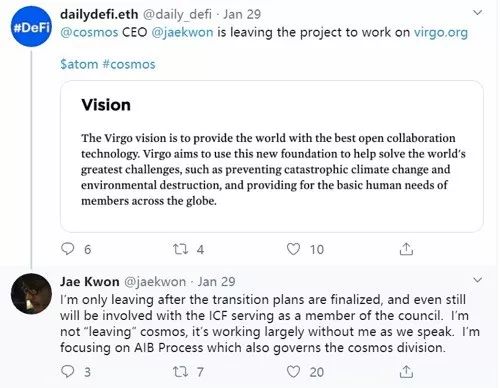Image resolution: width=500 pixels, height=388 pixels.
Task: Open the @jaekwon mention in tweet text
Action: (182, 32)
